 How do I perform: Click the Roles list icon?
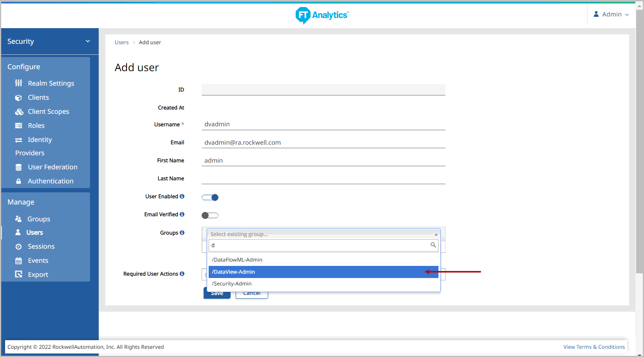18,126
